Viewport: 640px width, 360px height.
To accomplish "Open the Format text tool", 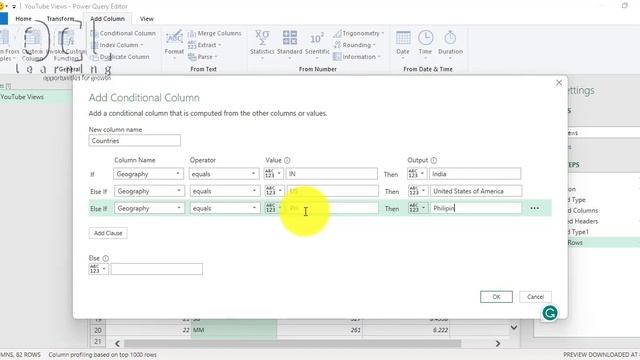I will pos(174,44).
